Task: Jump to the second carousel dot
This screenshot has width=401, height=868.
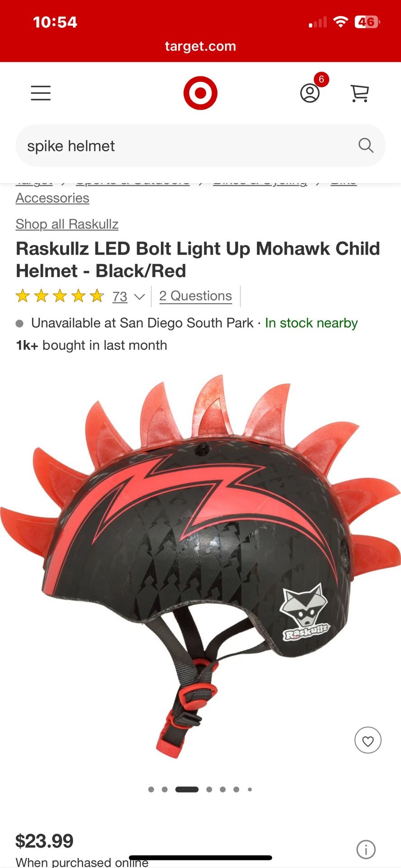Action: [x=165, y=789]
